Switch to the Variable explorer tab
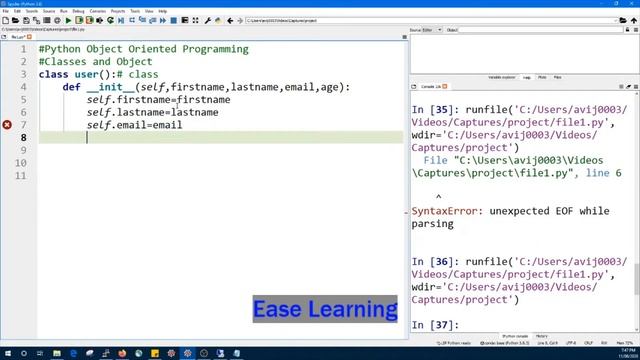This screenshot has width=640, height=360. tap(502, 77)
